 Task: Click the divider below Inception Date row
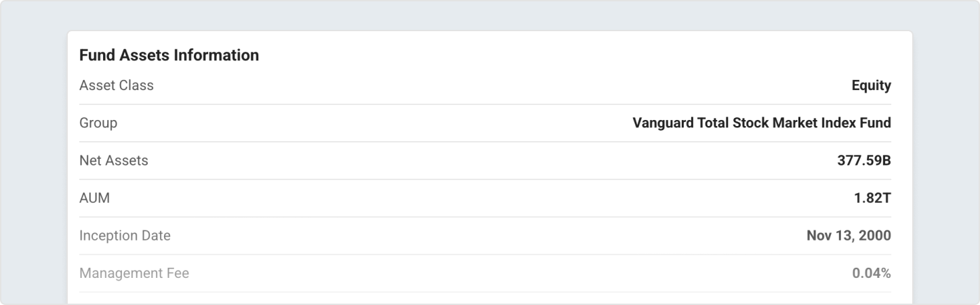click(x=485, y=255)
